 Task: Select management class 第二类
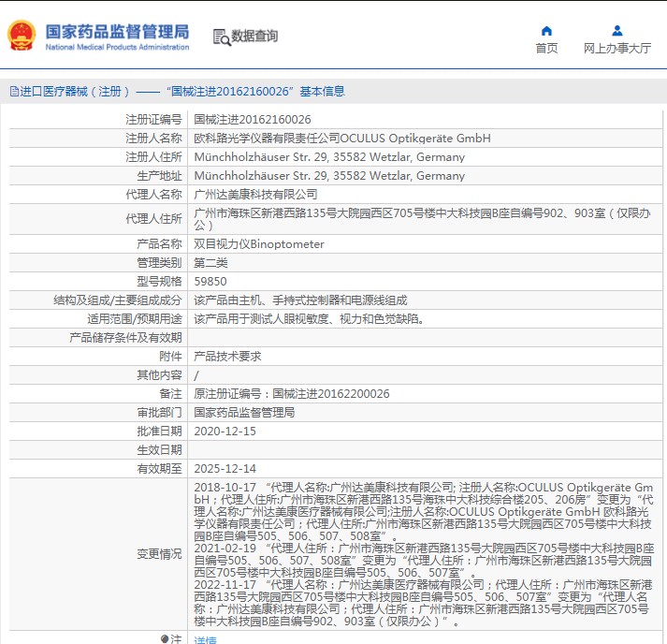pyautogui.click(x=210, y=263)
